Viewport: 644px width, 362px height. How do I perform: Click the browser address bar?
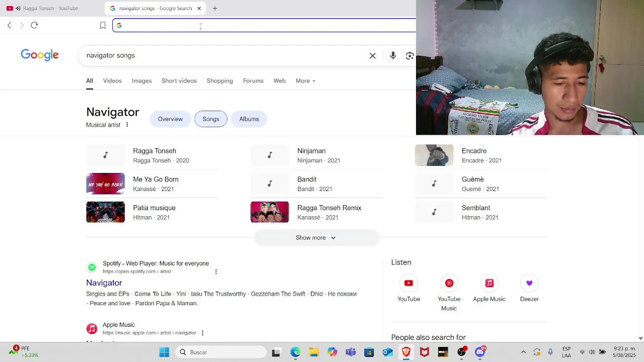click(264, 25)
